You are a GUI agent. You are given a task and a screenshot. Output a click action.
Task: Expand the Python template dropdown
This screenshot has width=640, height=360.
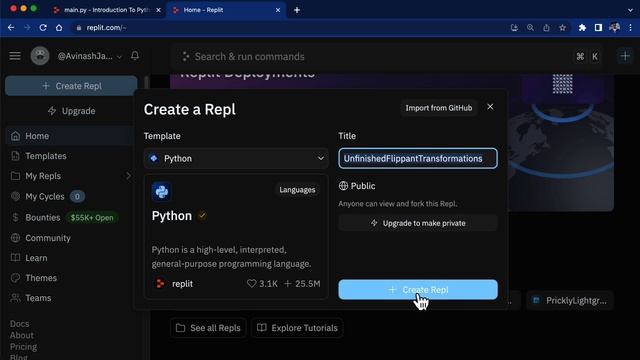pos(236,158)
